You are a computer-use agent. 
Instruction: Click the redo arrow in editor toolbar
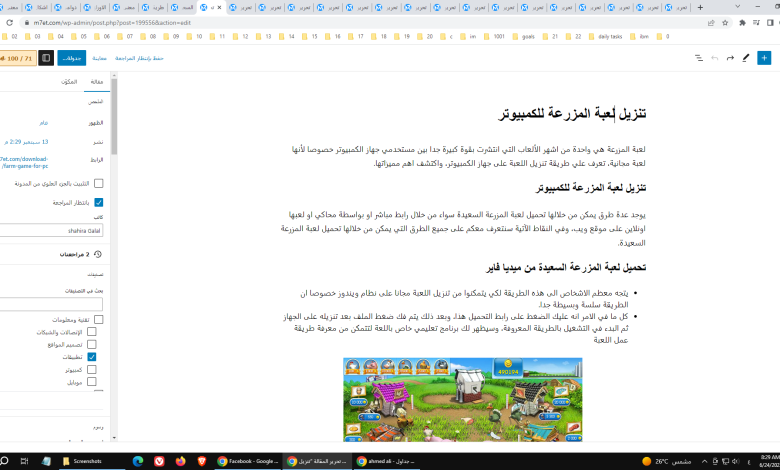coord(730,58)
